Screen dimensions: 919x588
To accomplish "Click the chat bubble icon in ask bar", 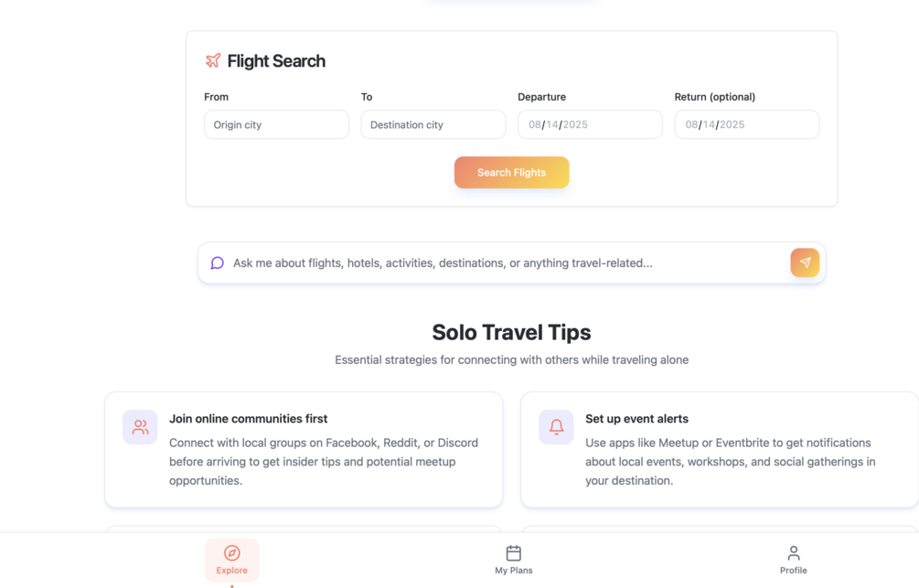I will (218, 262).
